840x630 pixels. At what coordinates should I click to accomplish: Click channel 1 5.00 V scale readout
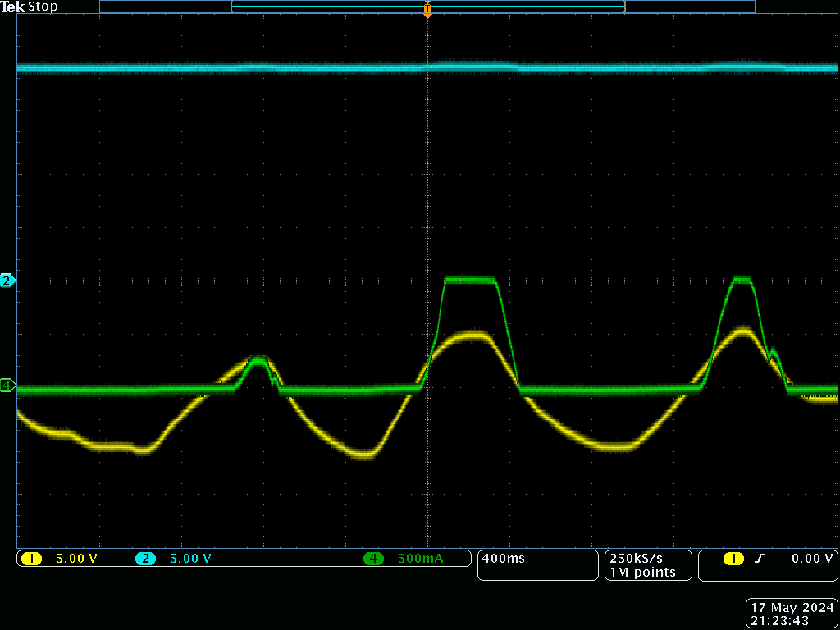click(x=76, y=559)
